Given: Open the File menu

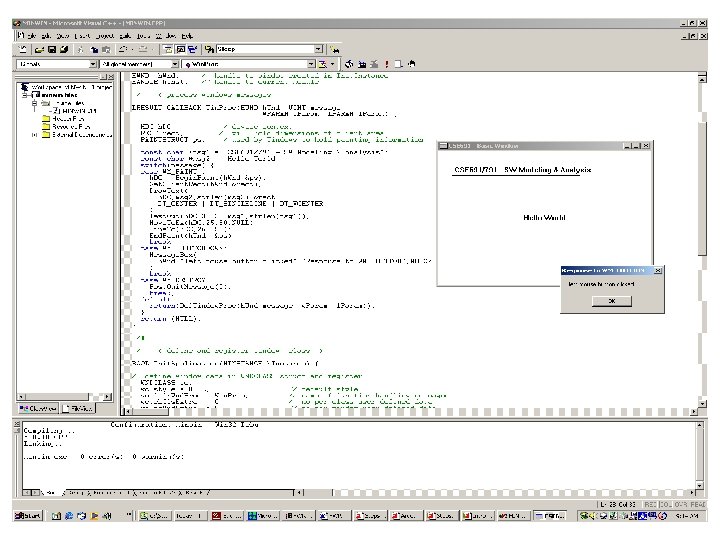Looking at the screenshot, I should coord(31,36).
